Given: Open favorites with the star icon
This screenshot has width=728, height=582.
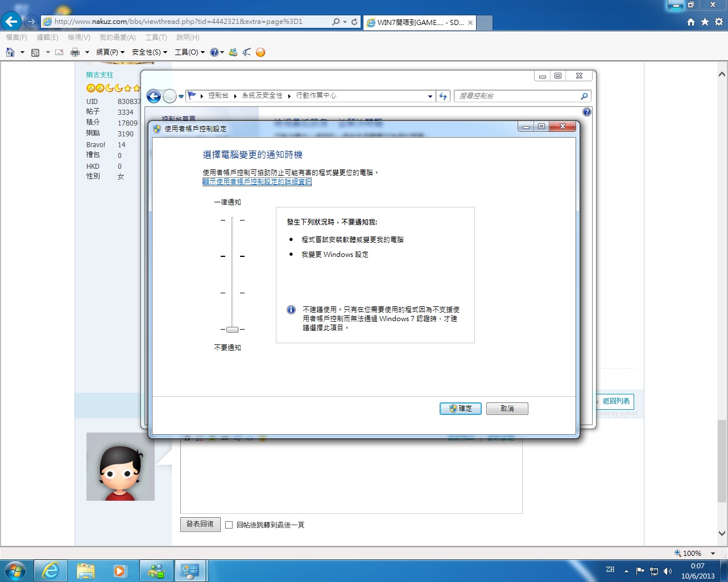Looking at the screenshot, I should tap(705, 22).
